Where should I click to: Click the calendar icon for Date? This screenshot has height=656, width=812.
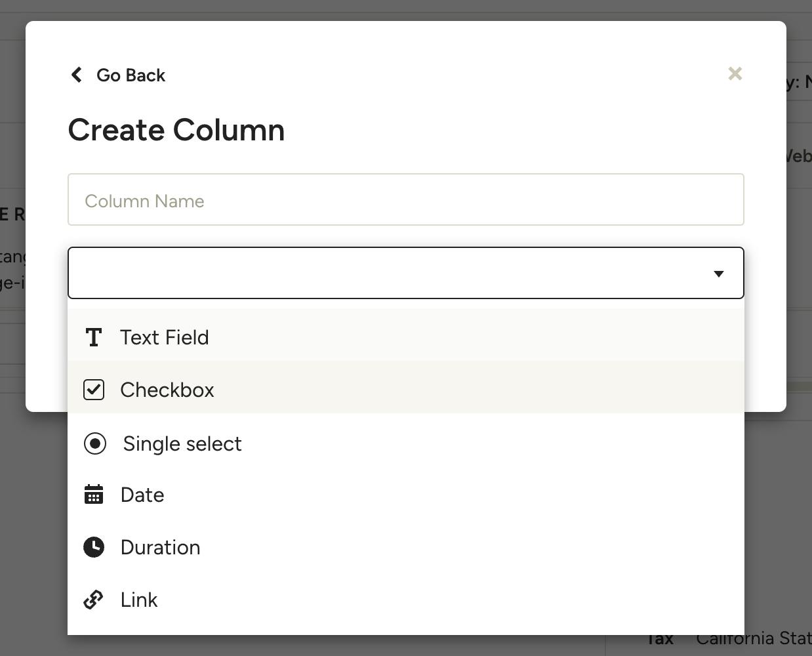[x=94, y=495]
